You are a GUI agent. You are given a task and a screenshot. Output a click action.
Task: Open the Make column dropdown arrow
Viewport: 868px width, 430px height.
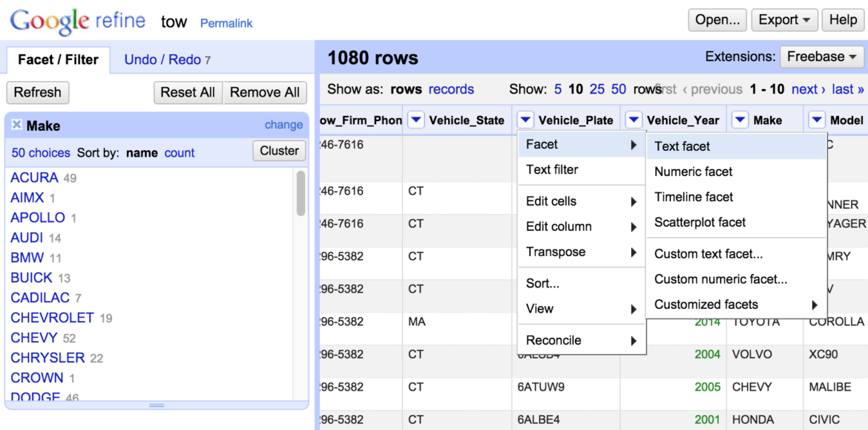click(x=740, y=120)
